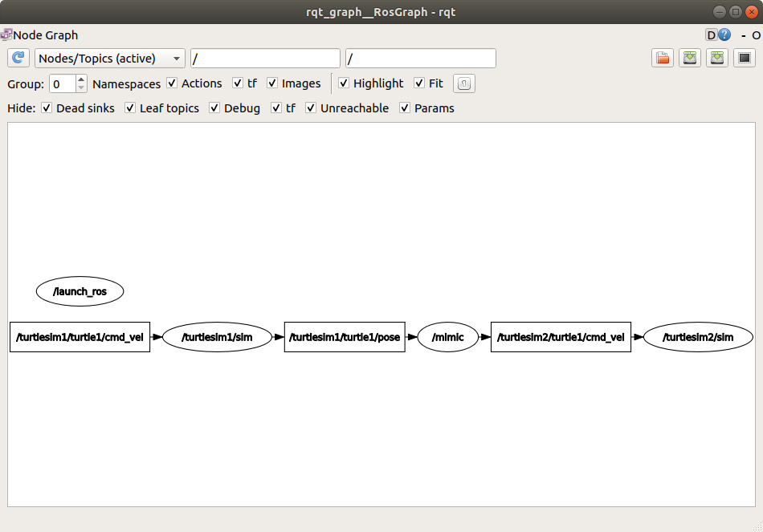
Task: Click the node filter input field
Action: (265, 58)
